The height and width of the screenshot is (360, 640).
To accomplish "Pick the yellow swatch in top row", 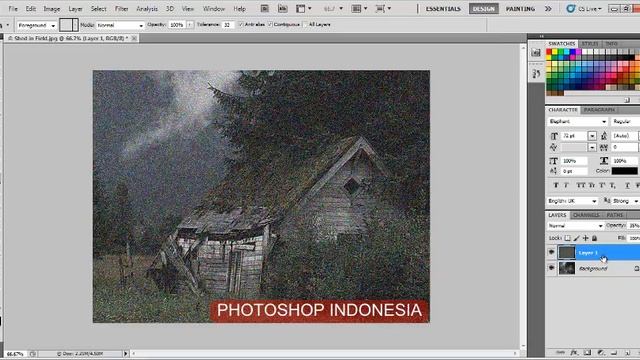I will tap(555, 52).
